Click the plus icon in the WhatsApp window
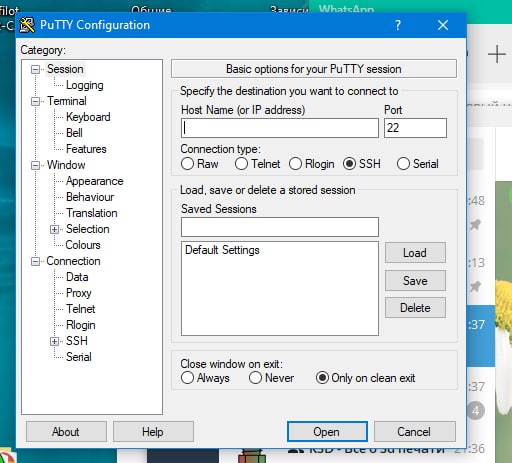This screenshot has height=463, width=512. pos(497,54)
